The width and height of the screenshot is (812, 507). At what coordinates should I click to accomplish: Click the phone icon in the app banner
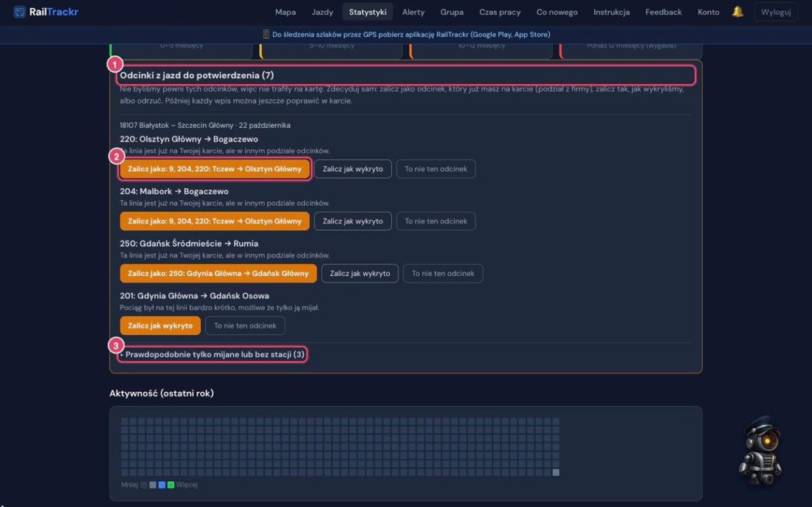click(x=266, y=34)
